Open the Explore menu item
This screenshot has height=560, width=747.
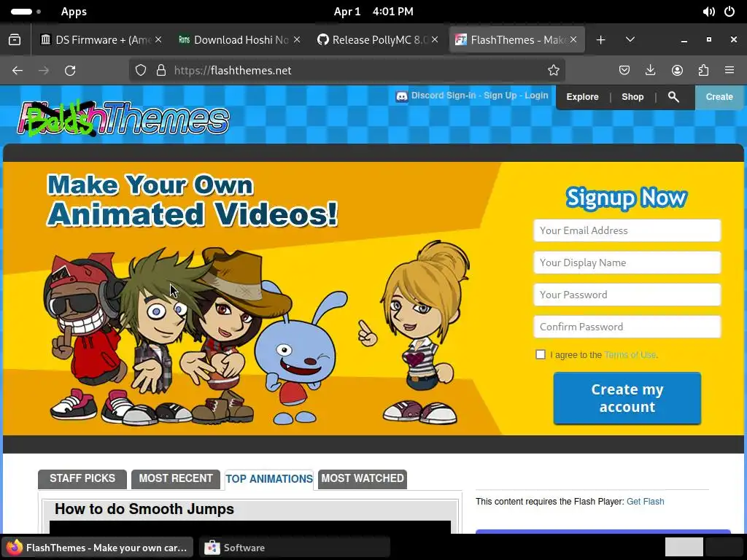pyautogui.click(x=582, y=97)
